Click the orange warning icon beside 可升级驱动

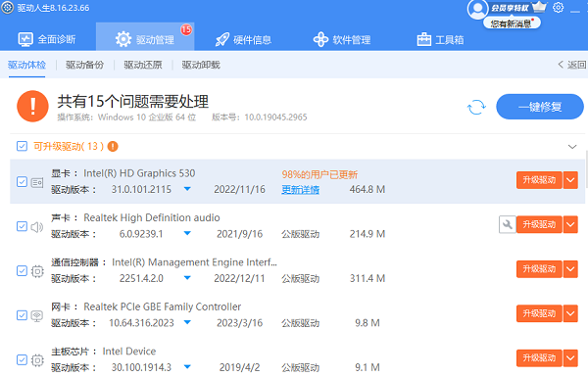(113, 146)
